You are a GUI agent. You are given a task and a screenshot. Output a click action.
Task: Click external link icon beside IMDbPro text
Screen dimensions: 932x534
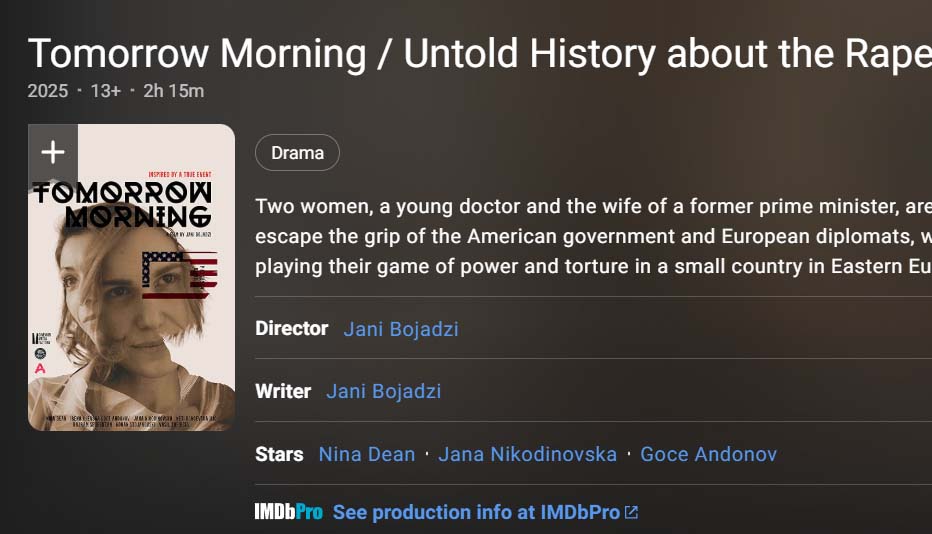(631, 512)
